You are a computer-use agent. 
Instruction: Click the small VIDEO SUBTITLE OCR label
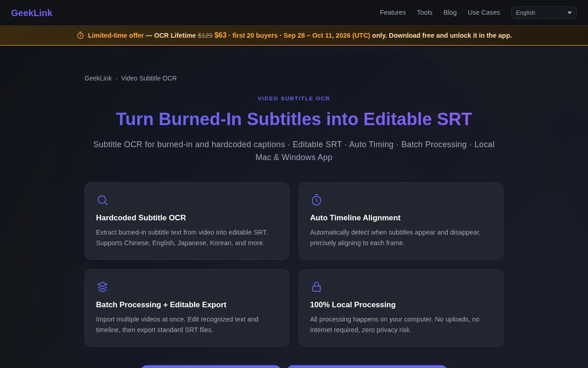point(294,98)
